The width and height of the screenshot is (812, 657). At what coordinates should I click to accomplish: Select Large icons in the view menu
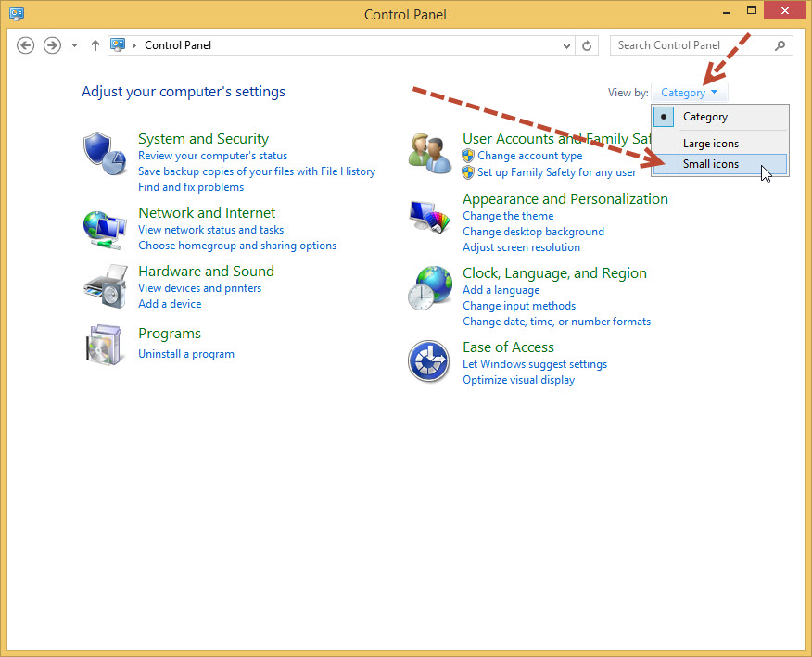point(710,143)
